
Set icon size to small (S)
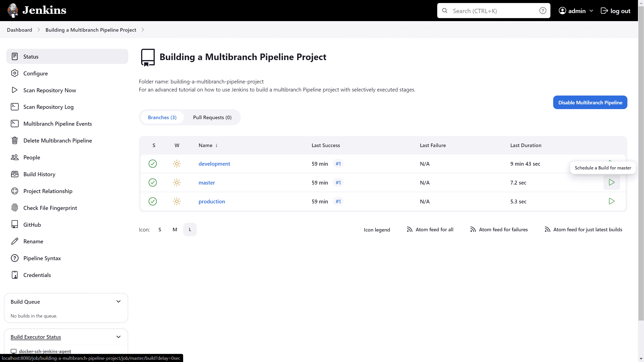(160, 230)
